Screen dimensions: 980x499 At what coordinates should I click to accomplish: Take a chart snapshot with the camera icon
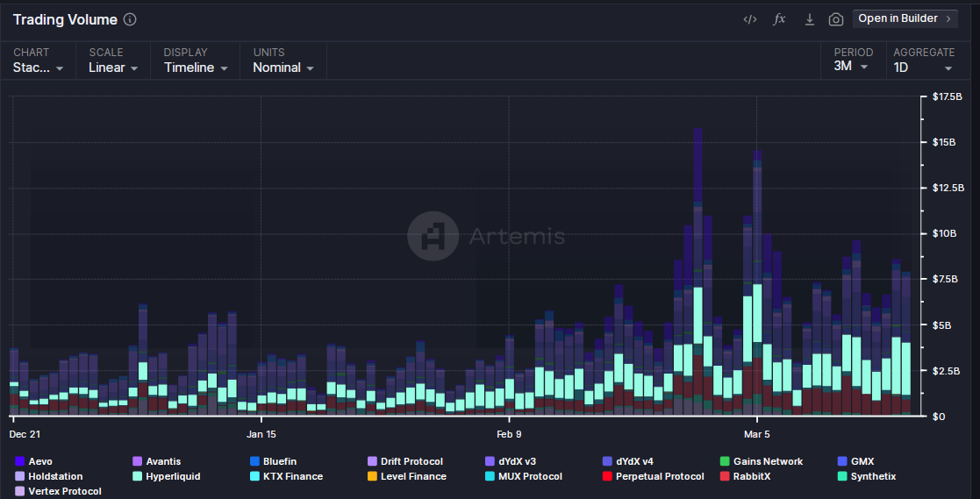(x=835, y=19)
